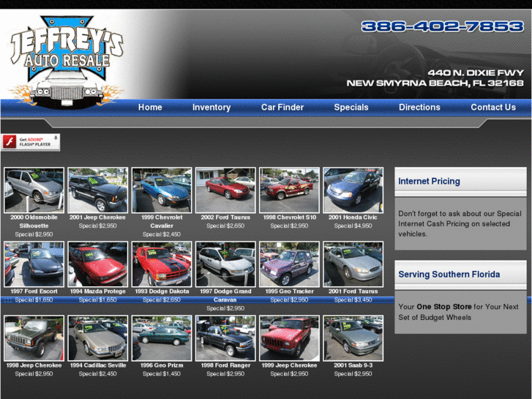Click the 2001 Honda Civic title link
532x399 pixels.
click(x=353, y=217)
